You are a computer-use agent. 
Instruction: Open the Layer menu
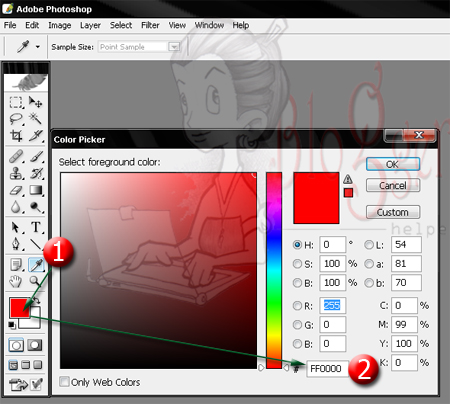90,25
